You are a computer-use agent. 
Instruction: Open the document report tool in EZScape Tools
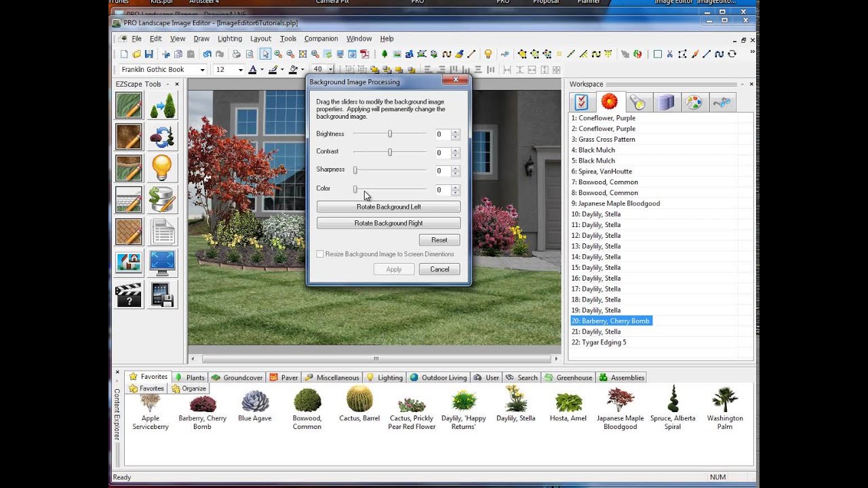[x=163, y=231]
